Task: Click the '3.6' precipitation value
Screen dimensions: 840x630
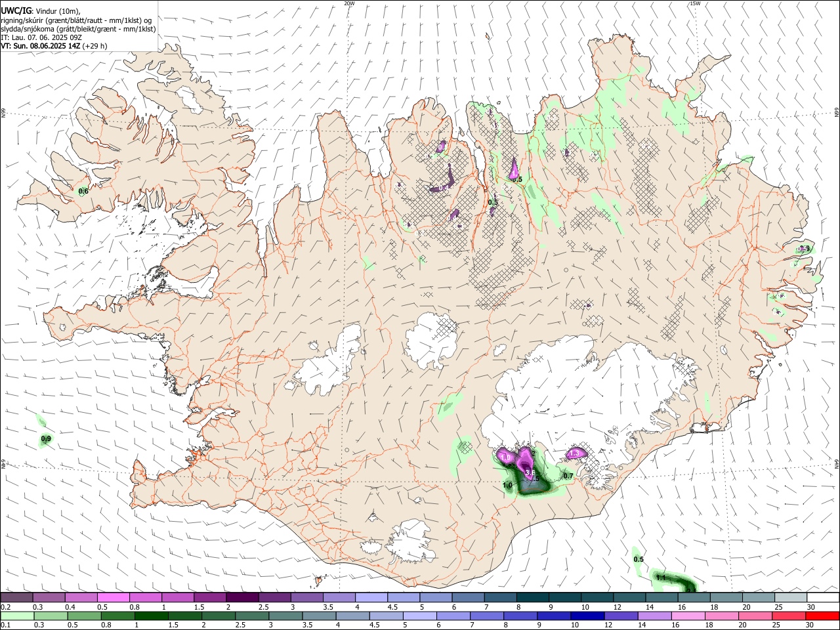Action: [x=530, y=472]
